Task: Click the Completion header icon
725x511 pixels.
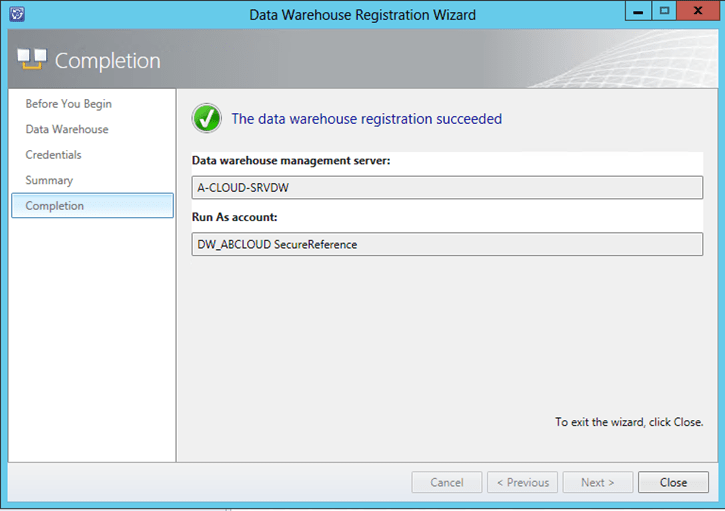Action: point(32,61)
